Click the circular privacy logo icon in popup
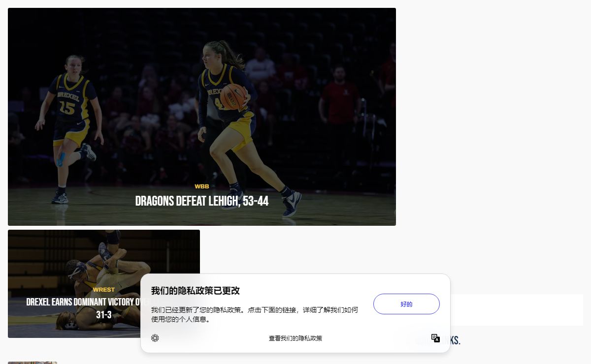The width and height of the screenshot is (591, 364). [x=155, y=338]
